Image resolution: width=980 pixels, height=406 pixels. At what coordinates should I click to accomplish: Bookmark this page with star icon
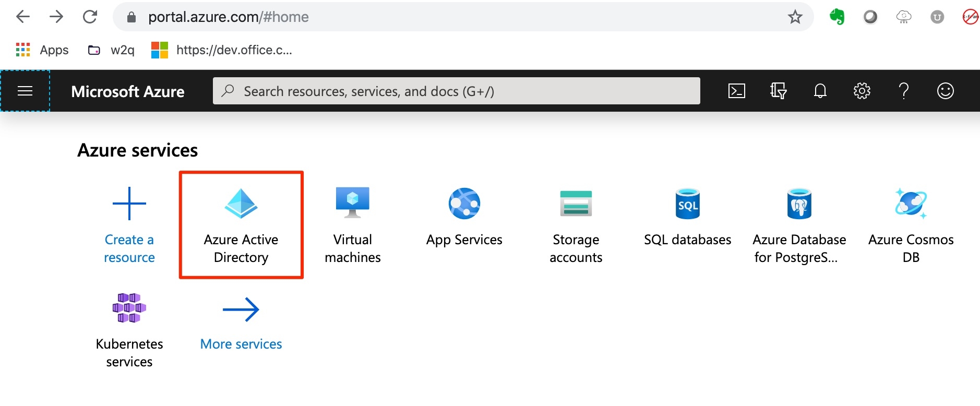[x=795, y=17]
